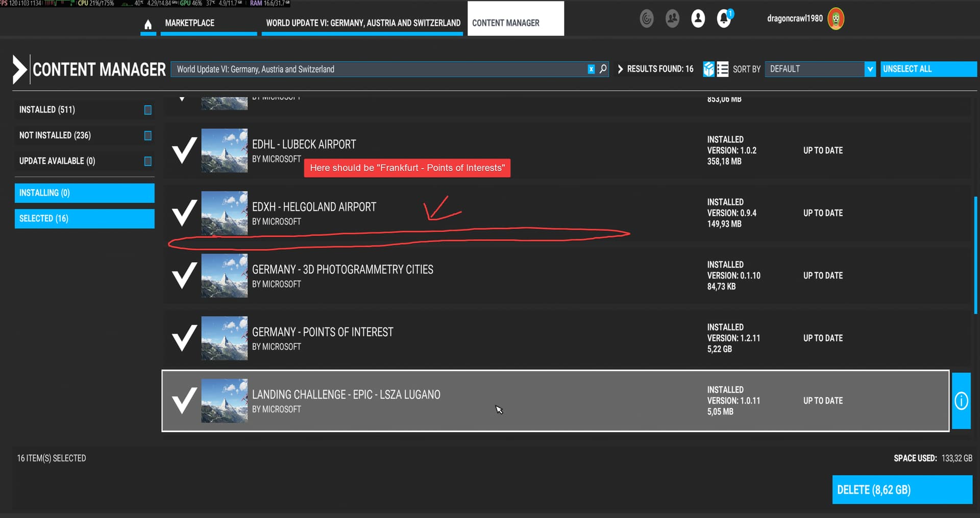Switch to list view icon
Screen dimensions: 980x518
tap(723, 69)
